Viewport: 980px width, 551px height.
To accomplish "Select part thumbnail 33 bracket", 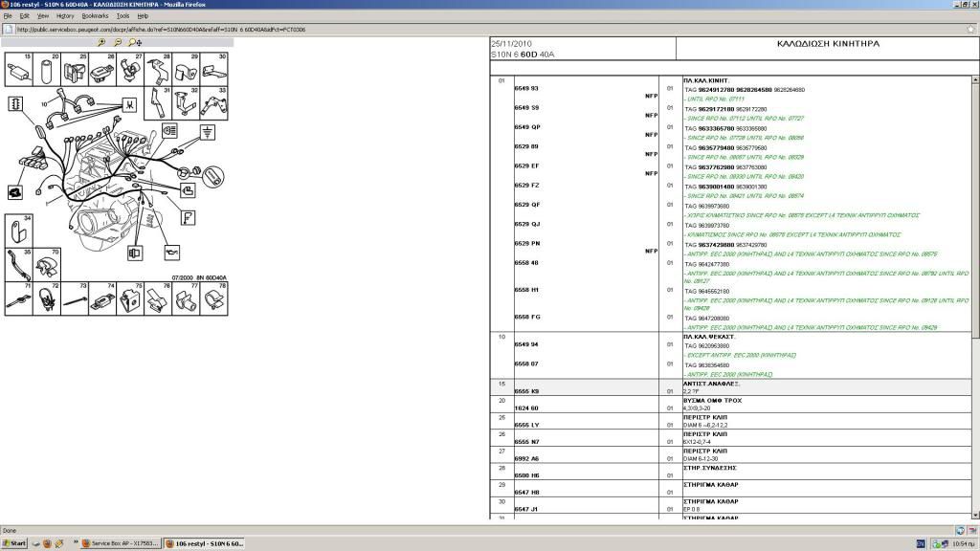I will click(213, 103).
